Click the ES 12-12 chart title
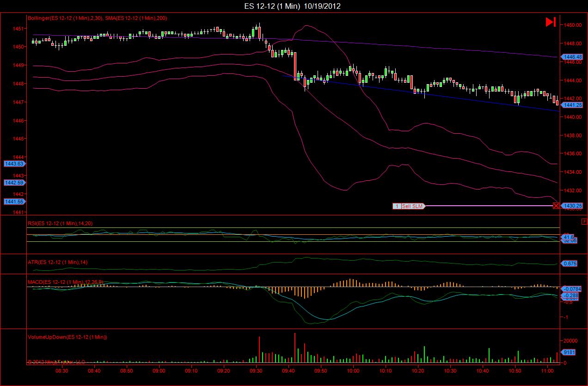The width and height of the screenshot is (588, 386). tap(293, 6)
